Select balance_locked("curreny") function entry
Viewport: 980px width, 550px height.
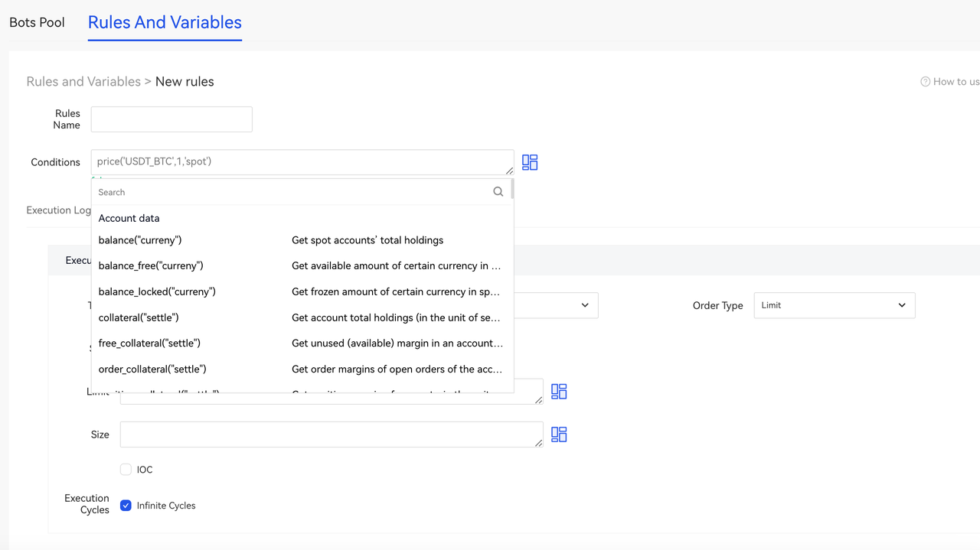click(157, 291)
